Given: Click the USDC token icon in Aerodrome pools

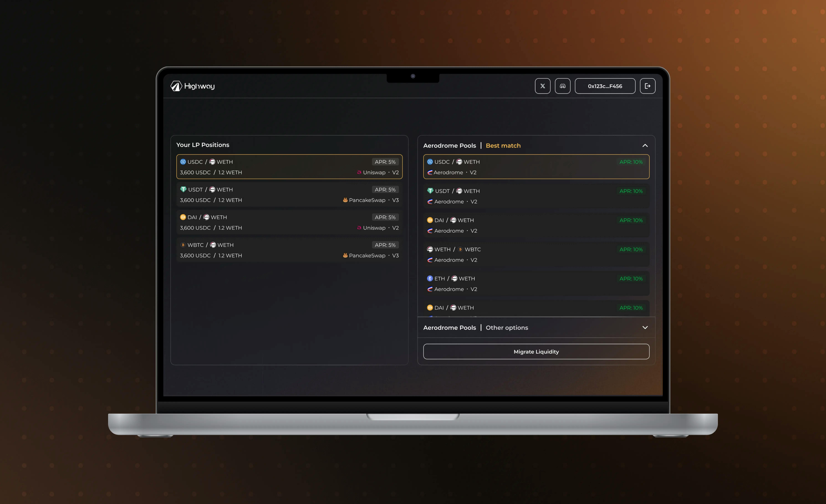Looking at the screenshot, I should [x=430, y=162].
